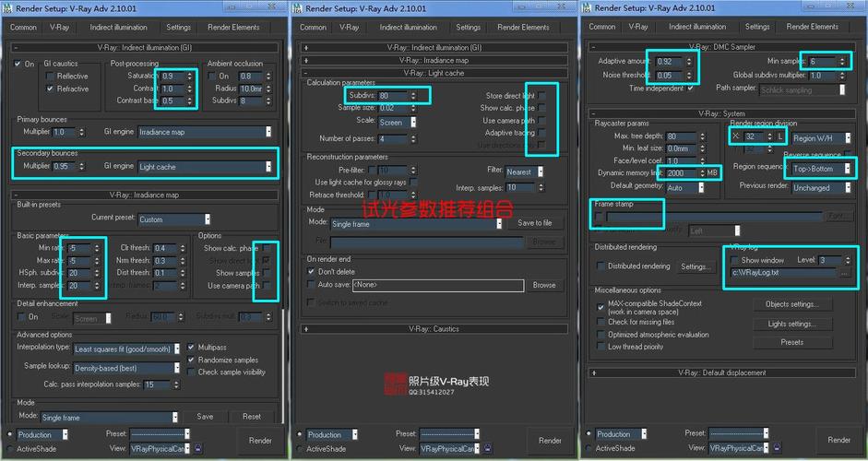Click Save button in irradiance map Mode
The width and height of the screenshot is (868, 461).
(x=205, y=416)
